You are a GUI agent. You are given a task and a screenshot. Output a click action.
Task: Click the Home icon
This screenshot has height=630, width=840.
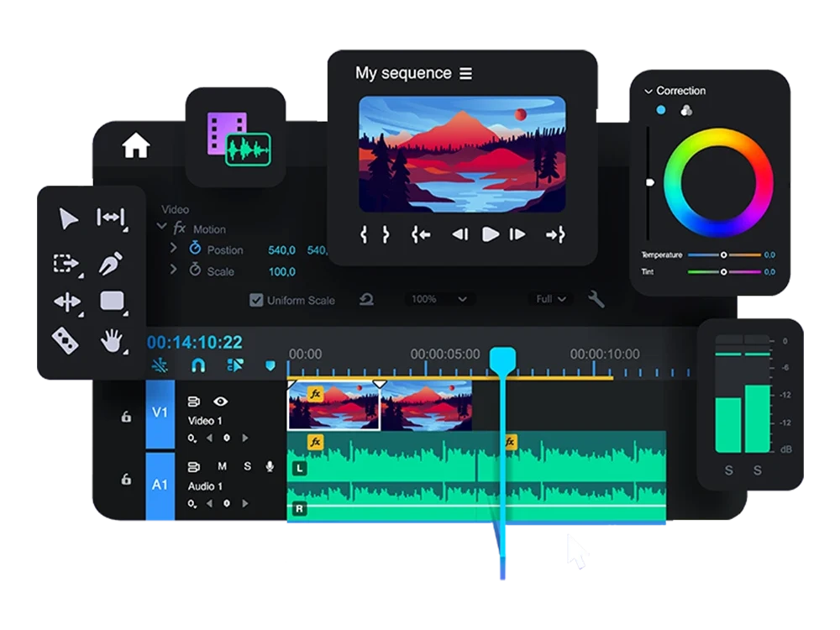[x=135, y=146]
